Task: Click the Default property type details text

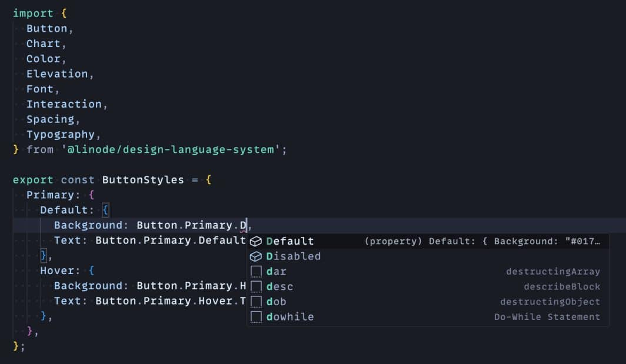Action: (x=482, y=241)
